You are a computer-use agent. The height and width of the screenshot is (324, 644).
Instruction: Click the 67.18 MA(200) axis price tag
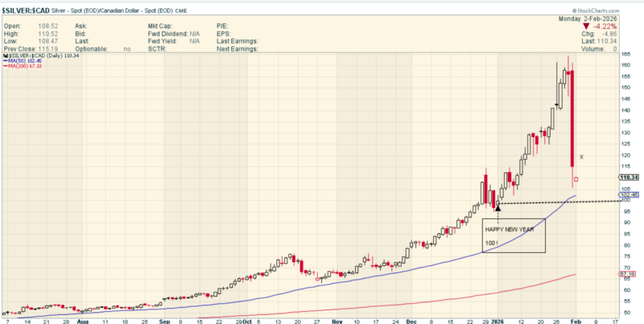[x=629, y=274]
